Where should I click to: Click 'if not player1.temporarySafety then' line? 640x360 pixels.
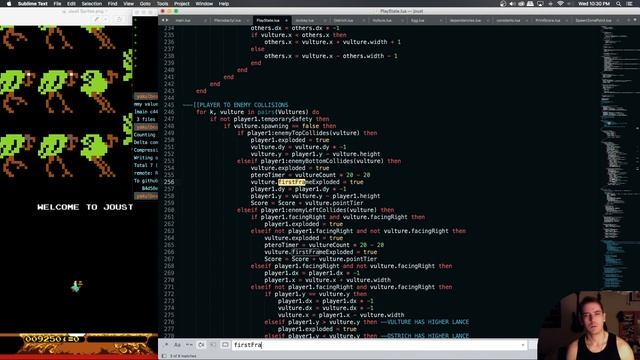point(269,119)
